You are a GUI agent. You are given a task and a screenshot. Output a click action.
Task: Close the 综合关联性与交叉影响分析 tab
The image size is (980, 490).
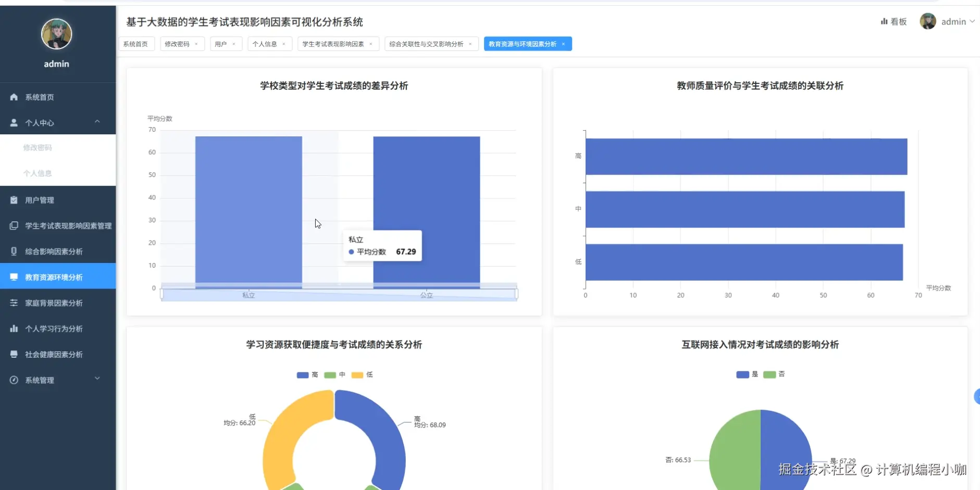tap(470, 44)
